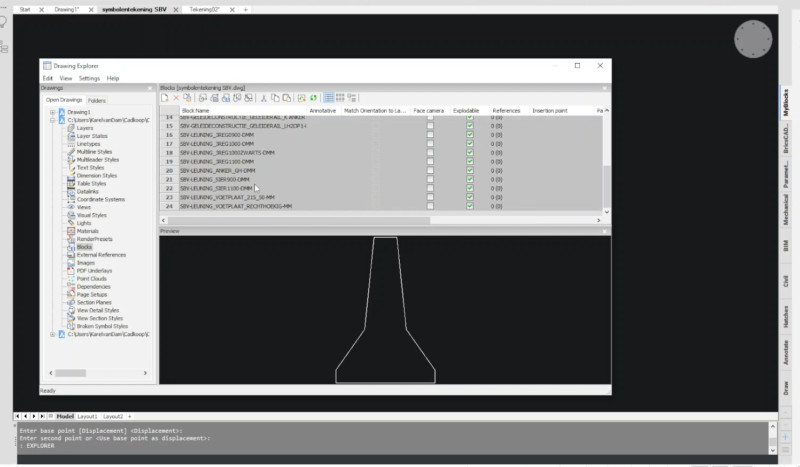800x467 pixels.
Task: Open the Settings menu
Action: [x=89, y=78]
